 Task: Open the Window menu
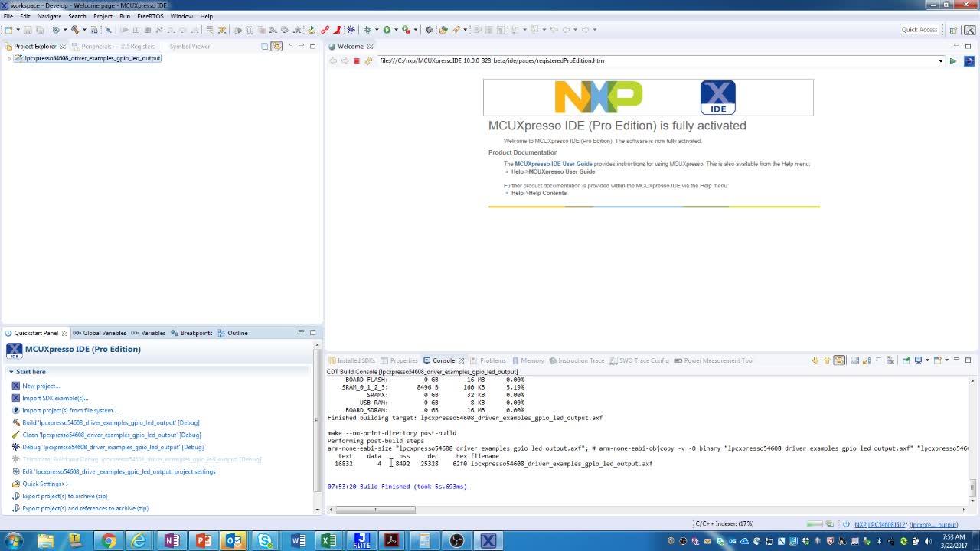point(181,16)
